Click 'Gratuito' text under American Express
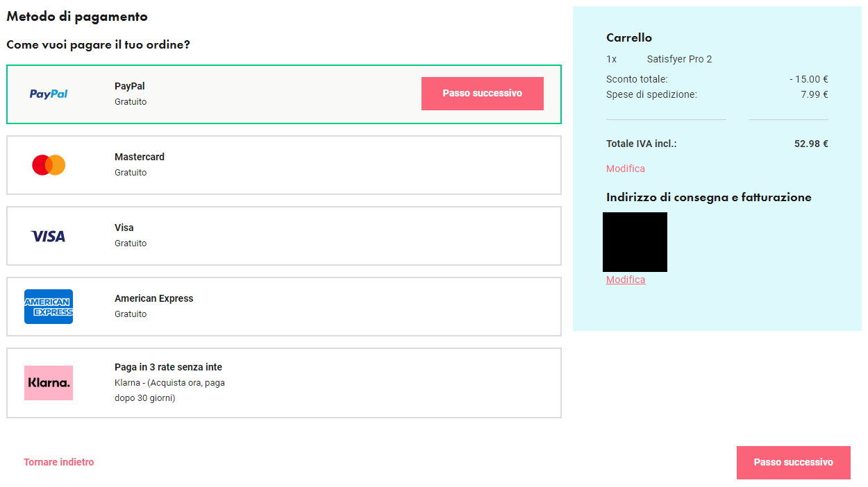Screen dimensions: 868x487 (131, 314)
